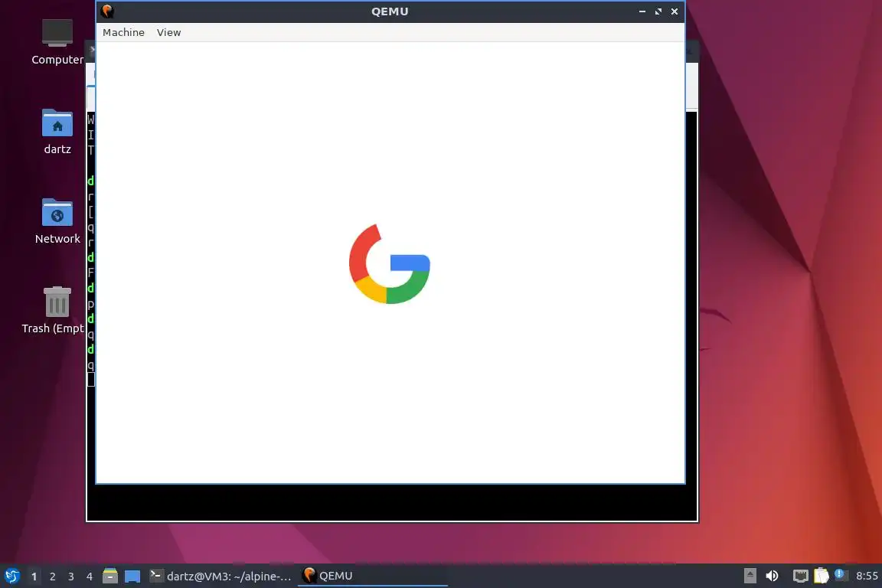Open the update notifier tray icon
The height and width of the screenshot is (588, 882).
pyautogui.click(x=840, y=574)
